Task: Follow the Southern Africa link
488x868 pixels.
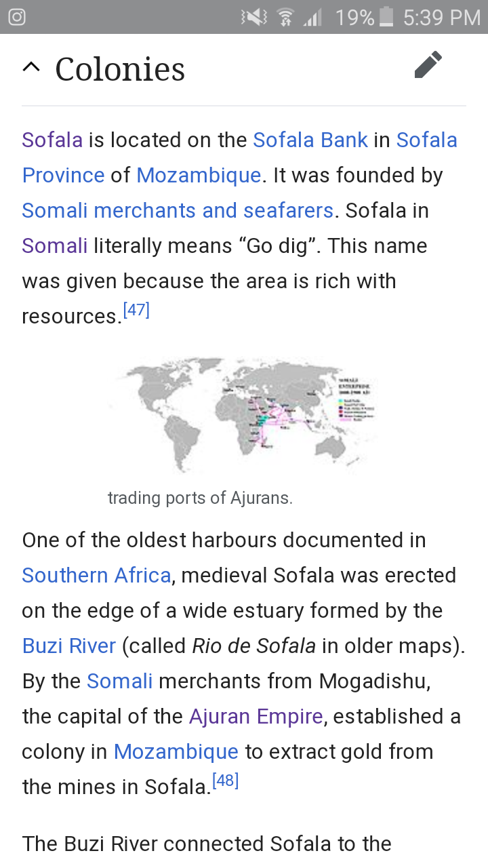Action: point(96,575)
